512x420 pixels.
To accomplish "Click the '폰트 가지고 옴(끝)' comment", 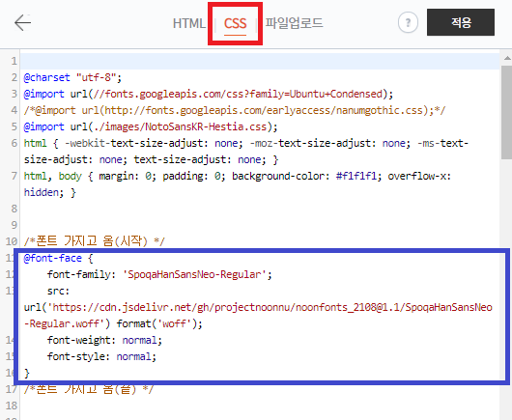I will (89, 389).
